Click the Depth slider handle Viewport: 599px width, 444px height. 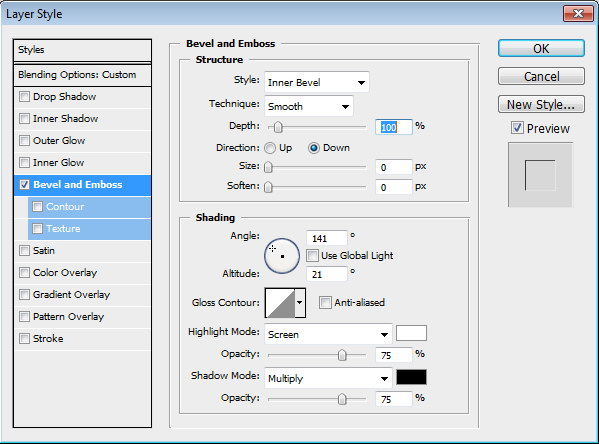278,127
